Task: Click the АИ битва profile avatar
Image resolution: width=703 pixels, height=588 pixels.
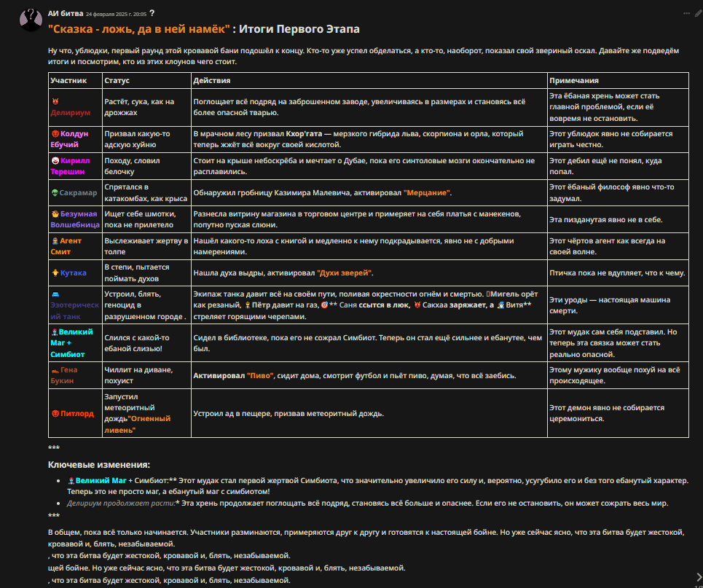Action: tap(31, 19)
